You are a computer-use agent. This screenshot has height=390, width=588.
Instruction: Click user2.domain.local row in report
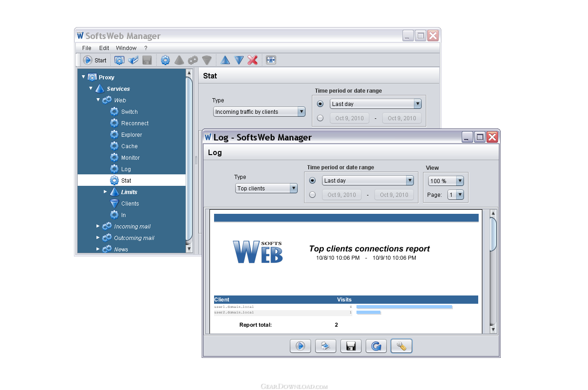(x=283, y=312)
